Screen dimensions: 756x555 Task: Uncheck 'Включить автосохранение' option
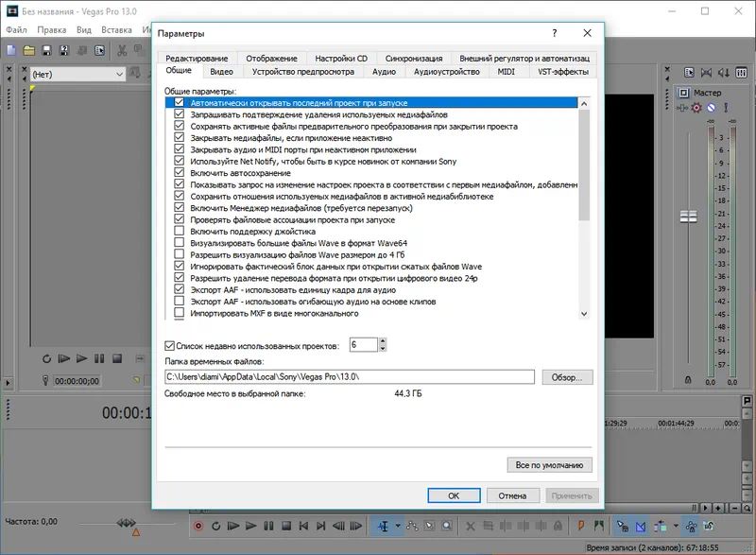pos(180,173)
